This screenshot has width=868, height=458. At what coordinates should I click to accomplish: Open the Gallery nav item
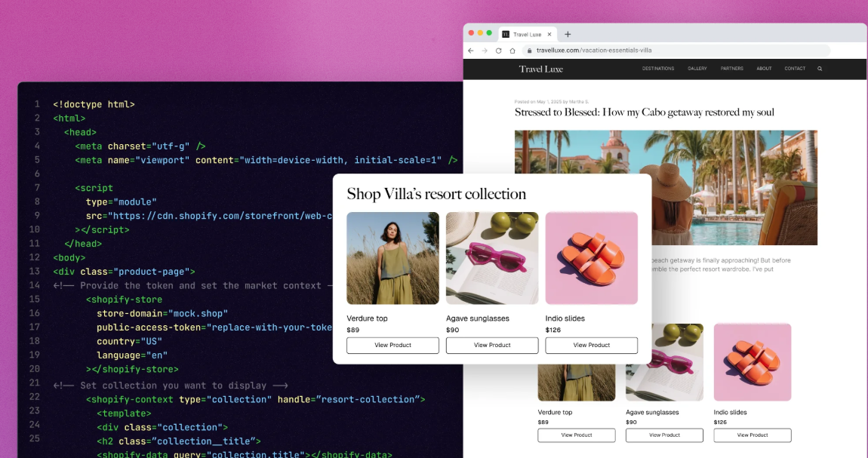pos(697,69)
